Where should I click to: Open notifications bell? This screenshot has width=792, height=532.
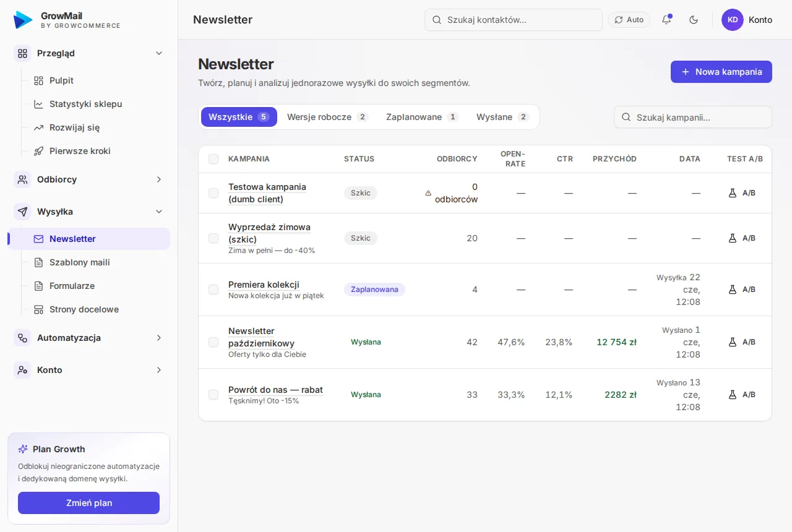tap(666, 20)
